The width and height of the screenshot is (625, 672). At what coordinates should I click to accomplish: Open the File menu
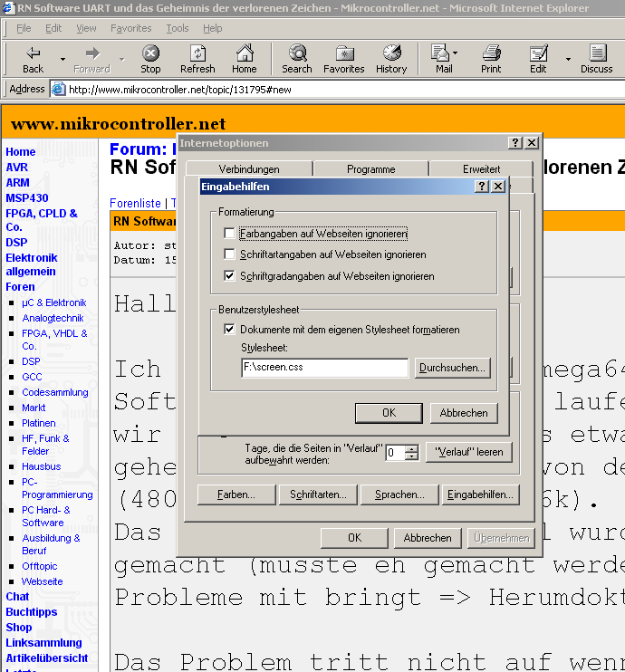coord(24,28)
